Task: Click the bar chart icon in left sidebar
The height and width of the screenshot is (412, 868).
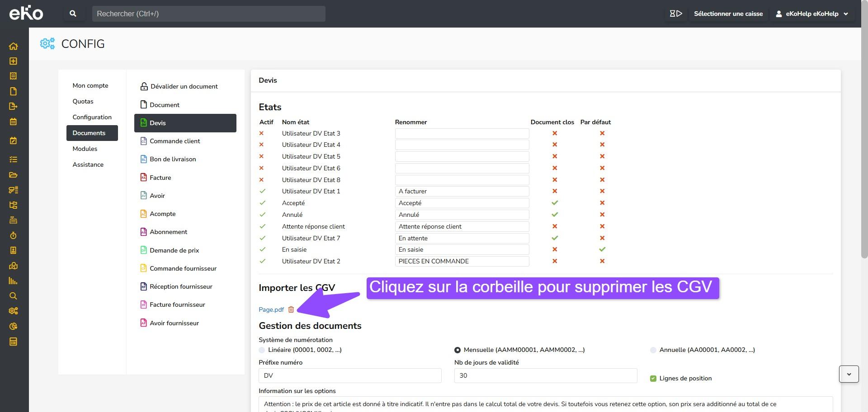Action: (x=13, y=281)
